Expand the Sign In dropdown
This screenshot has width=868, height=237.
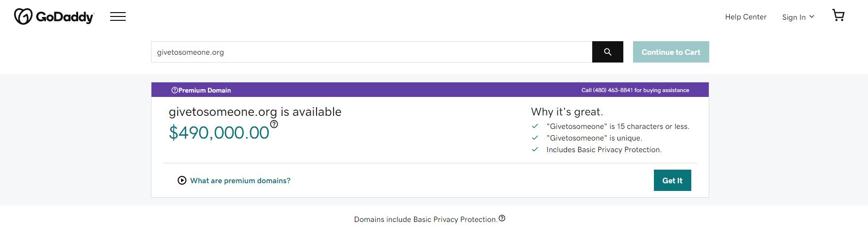[798, 17]
